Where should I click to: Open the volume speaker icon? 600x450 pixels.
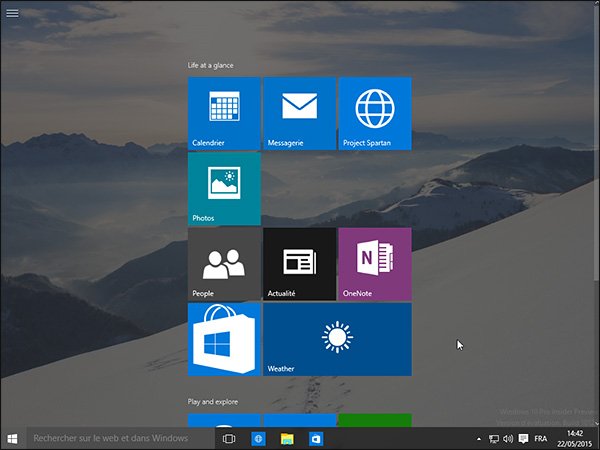tap(508, 439)
